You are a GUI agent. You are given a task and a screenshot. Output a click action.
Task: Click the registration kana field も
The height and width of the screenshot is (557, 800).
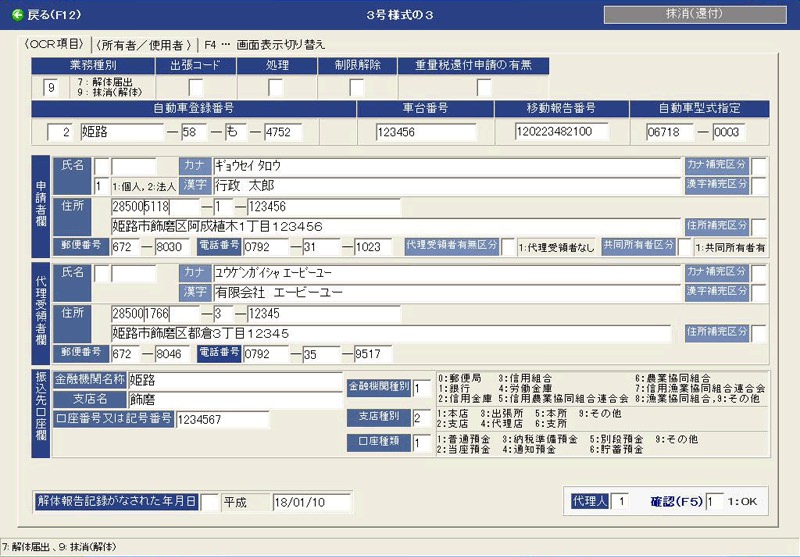click(236, 132)
